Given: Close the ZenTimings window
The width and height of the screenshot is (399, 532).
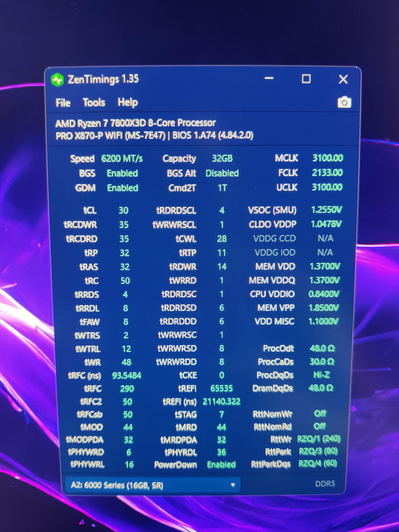Looking at the screenshot, I should (343, 79).
